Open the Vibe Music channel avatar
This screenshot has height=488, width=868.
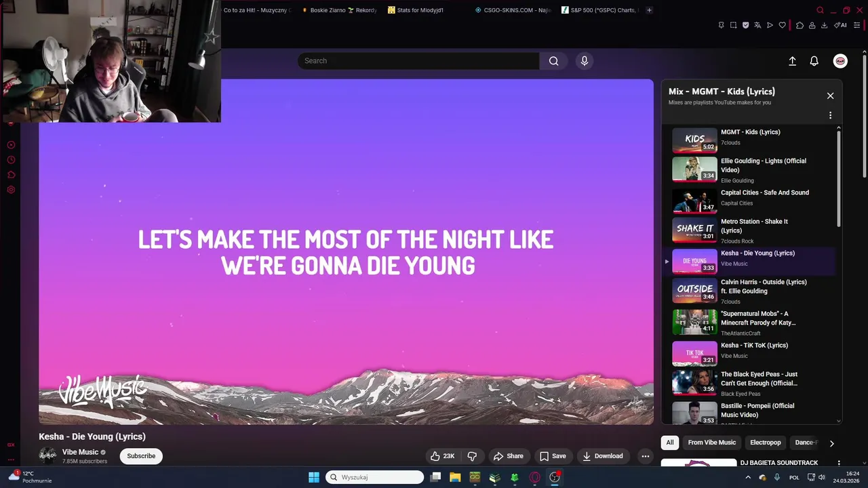(47, 456)
